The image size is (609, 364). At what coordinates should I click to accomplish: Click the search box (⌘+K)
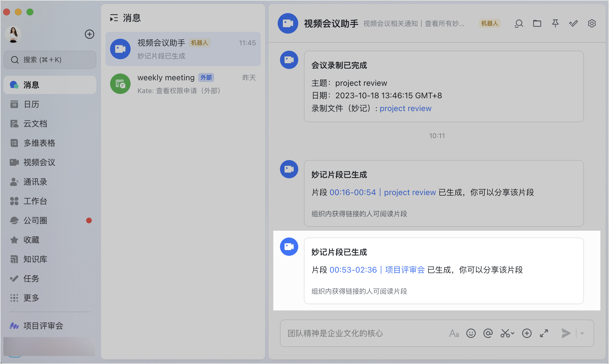point(50,60)
